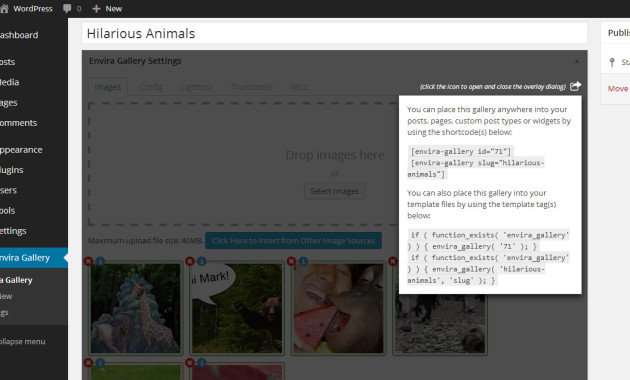Open info for the giraffe statue image
The image size is (630, 380).
point(100,262)
